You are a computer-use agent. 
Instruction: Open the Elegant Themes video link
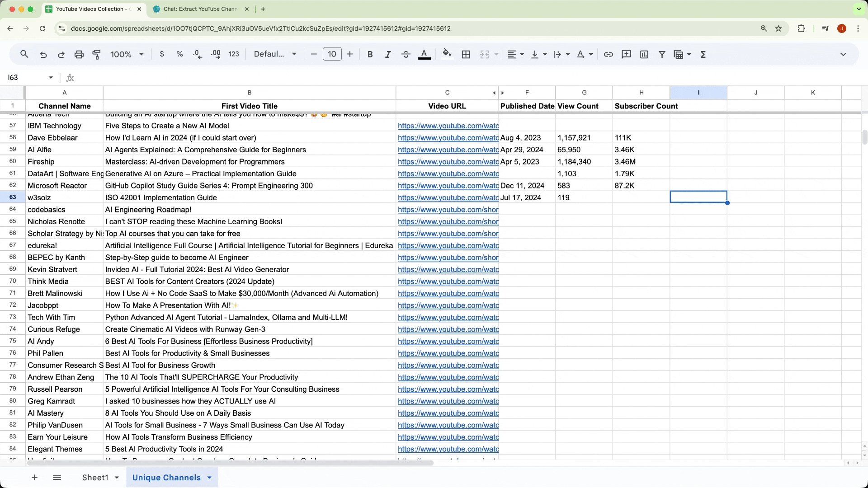coord(448,449)
